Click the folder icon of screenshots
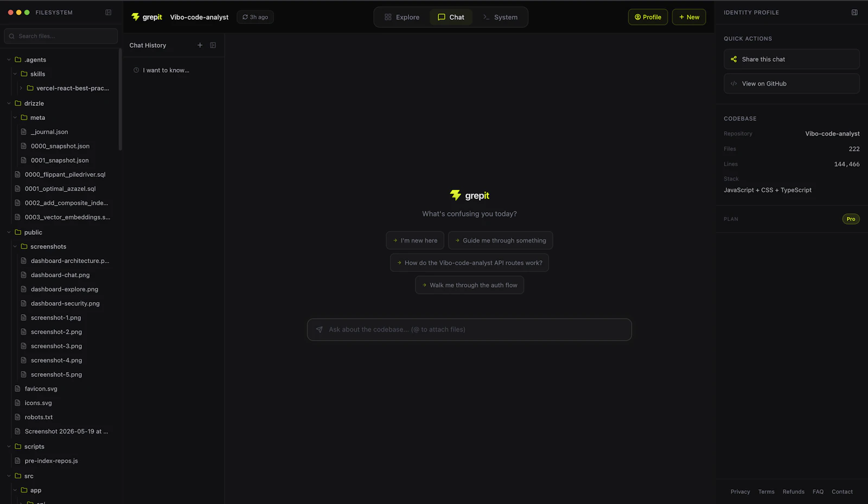This screenshot has width=868, height=504. (x=24, y=246)
